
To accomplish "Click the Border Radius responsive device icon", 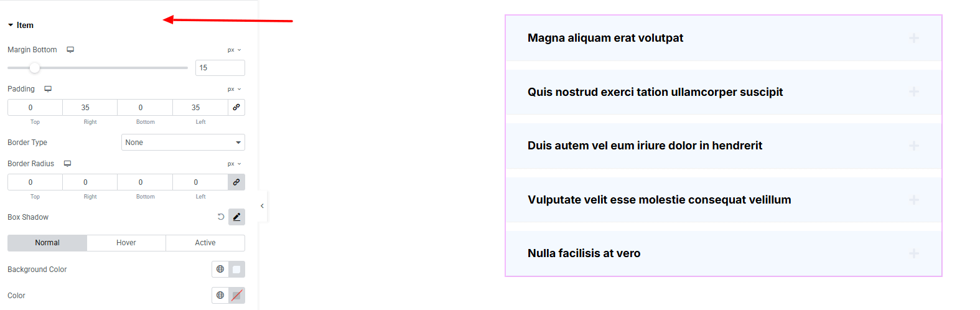I will 67,164.
